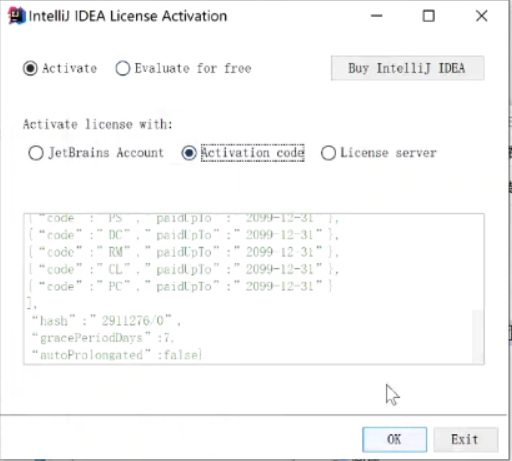512x461 pixels.
Task: Click the line containing code "CL"
Action: click(x=184, y=269)
